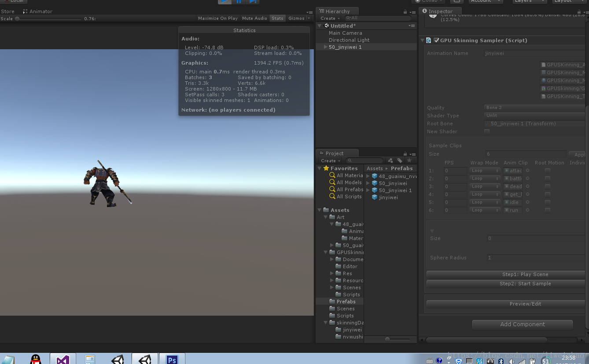Lock the Project panel with the padlock
589x364 pixels.
[405, 154]
